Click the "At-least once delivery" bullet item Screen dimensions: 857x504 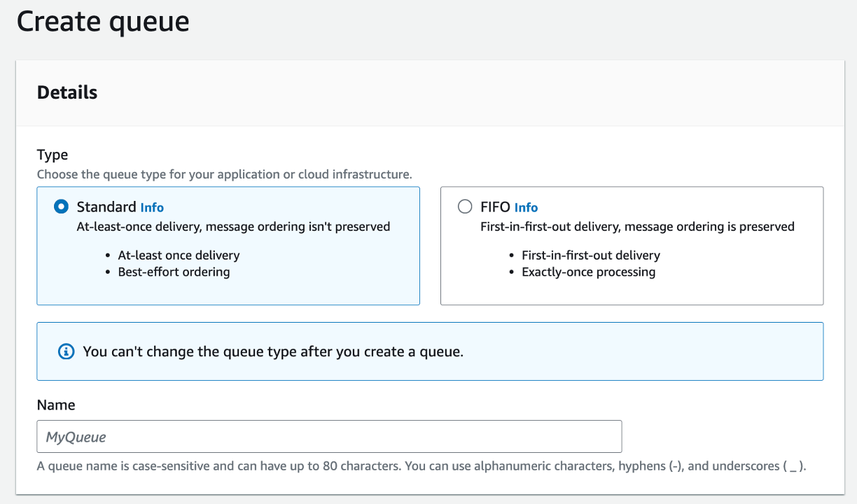point(179,255)
